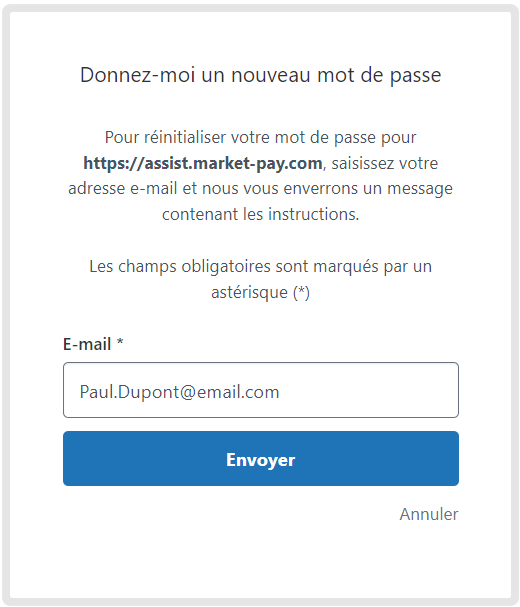Click the line contenant les instructions
The height and width of the screenshot is (607, 520).
[x=261, y=214]
